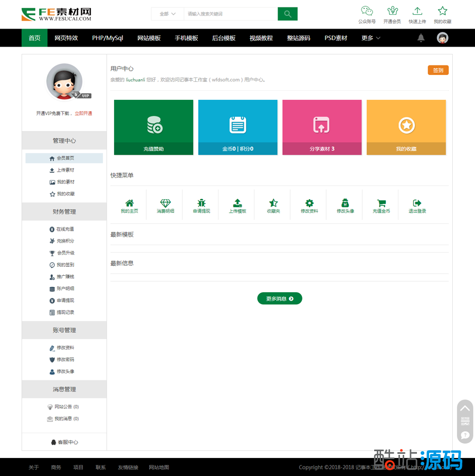Click the 收藏夹 star shortcut
The width and height of the screenshot is (475, 476).
pos(273,203)
